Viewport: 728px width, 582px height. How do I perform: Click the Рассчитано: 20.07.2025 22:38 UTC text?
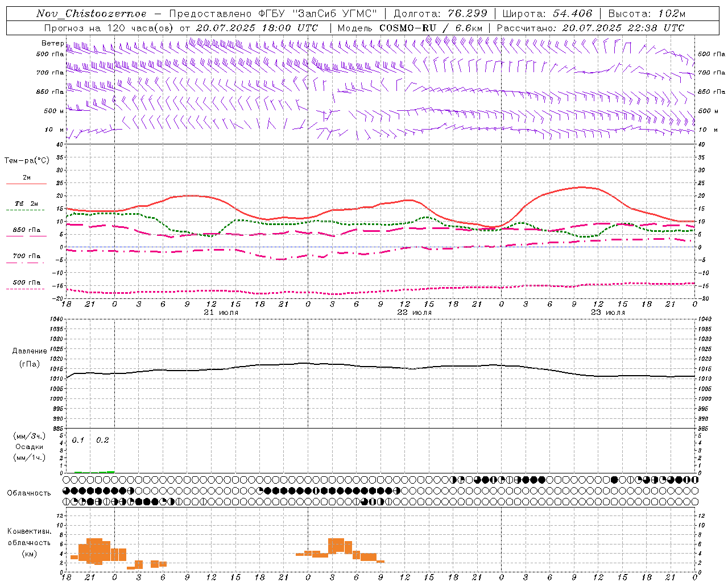point(590,28)
